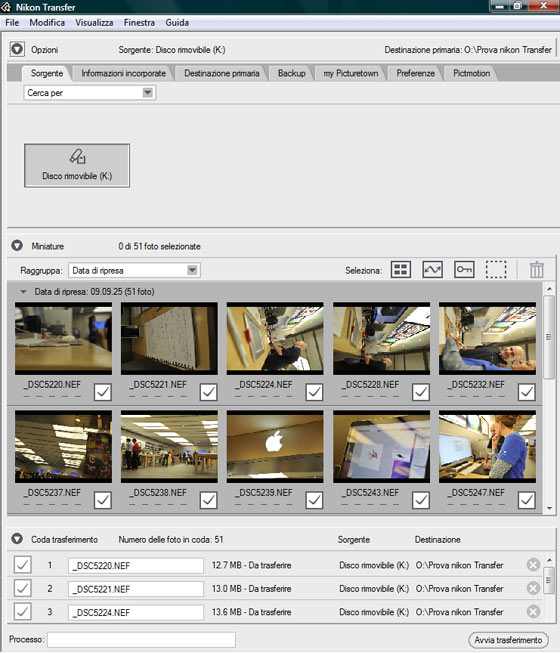Open the Raggruppa Data di ripresa dropdown

click(134, 270)
